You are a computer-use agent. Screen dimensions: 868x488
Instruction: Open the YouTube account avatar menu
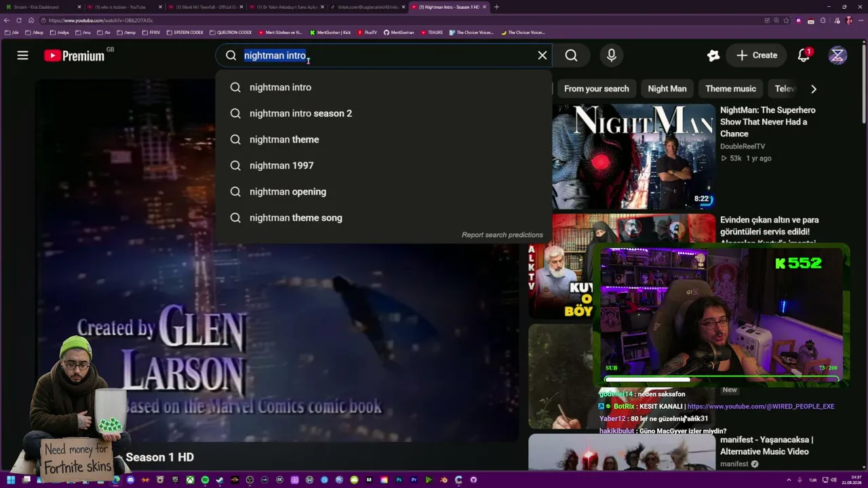click(837, 56)
